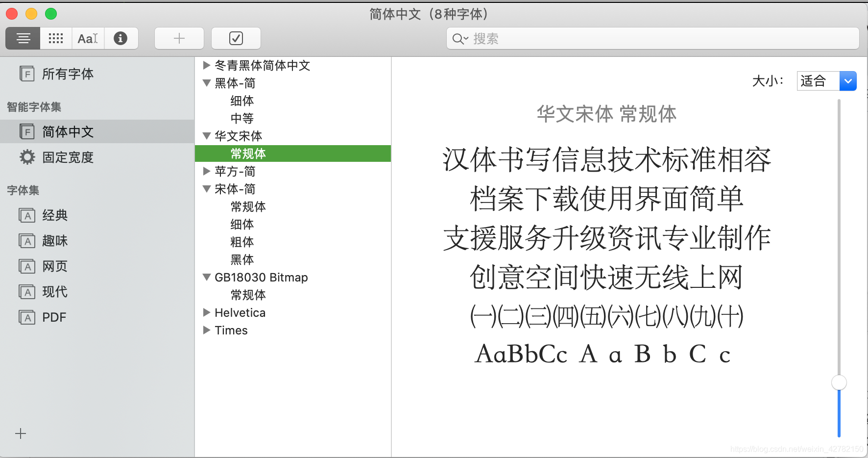Add a new collection with bottom plus
The height and width of the screenshot is (458, 868).
point(21,433)
